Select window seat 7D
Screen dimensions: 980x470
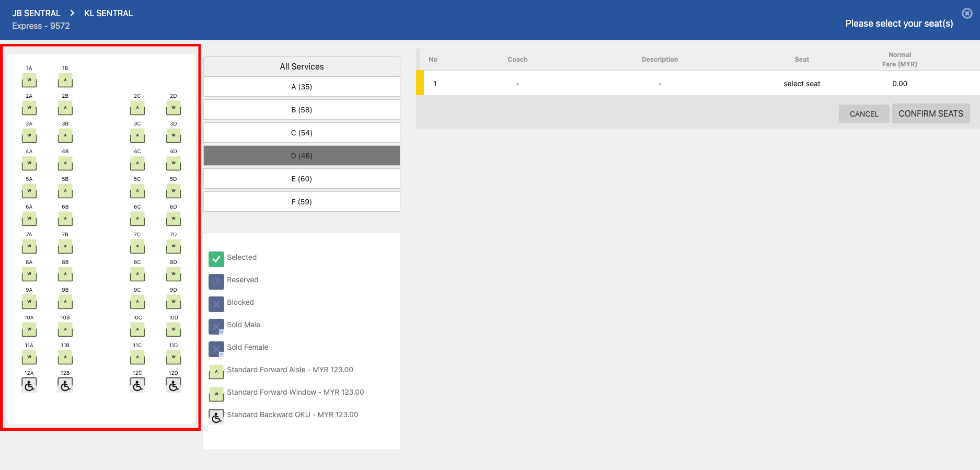tap(174, 247)
